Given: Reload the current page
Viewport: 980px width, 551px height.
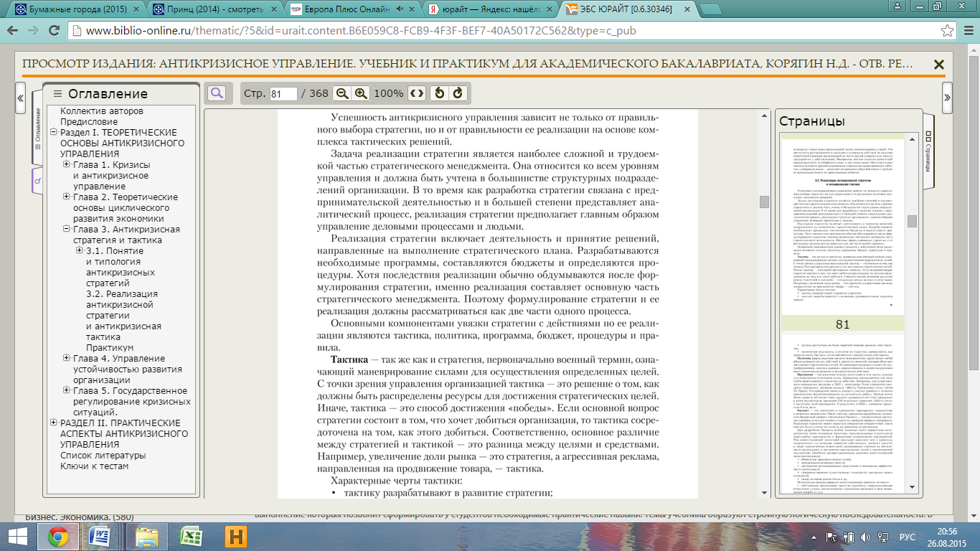Looking at the screenshot, I should coord(54,31).
